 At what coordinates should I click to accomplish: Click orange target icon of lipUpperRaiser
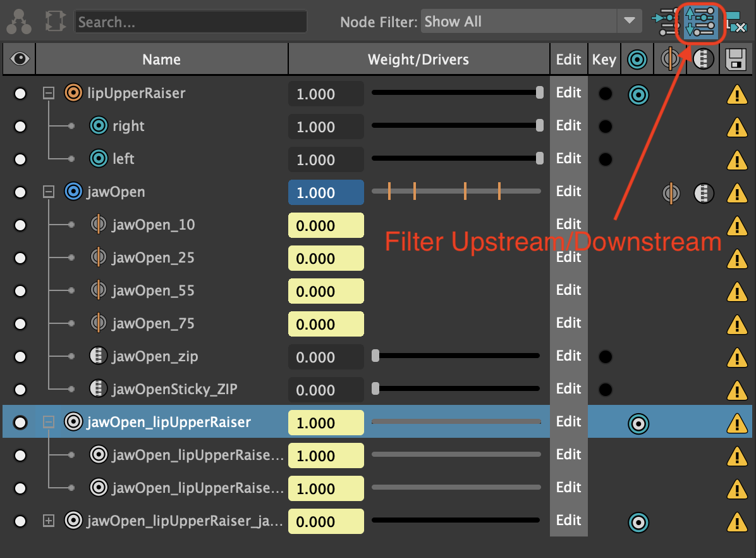(73, 92)
